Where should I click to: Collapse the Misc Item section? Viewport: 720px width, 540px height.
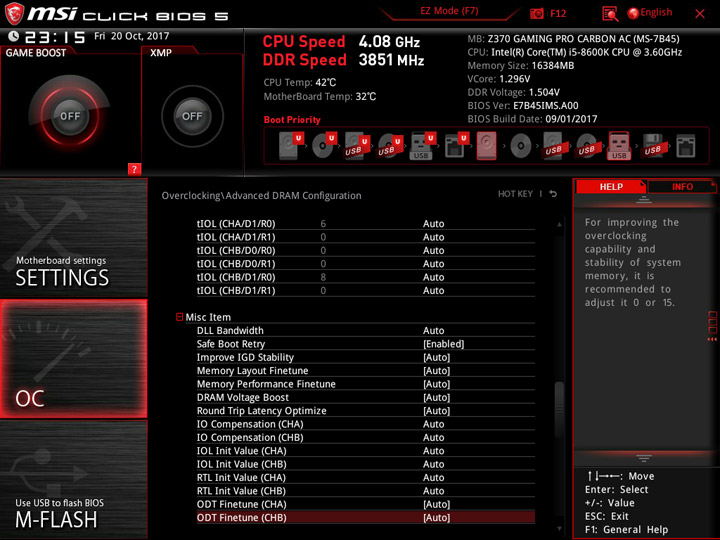tap(180, 317)
